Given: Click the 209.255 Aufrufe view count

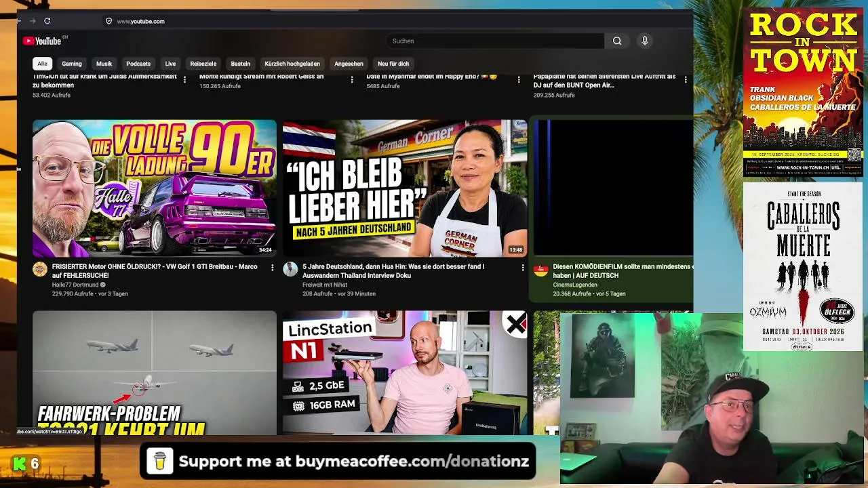Looking at the screenshot, I should coord(554,95).
